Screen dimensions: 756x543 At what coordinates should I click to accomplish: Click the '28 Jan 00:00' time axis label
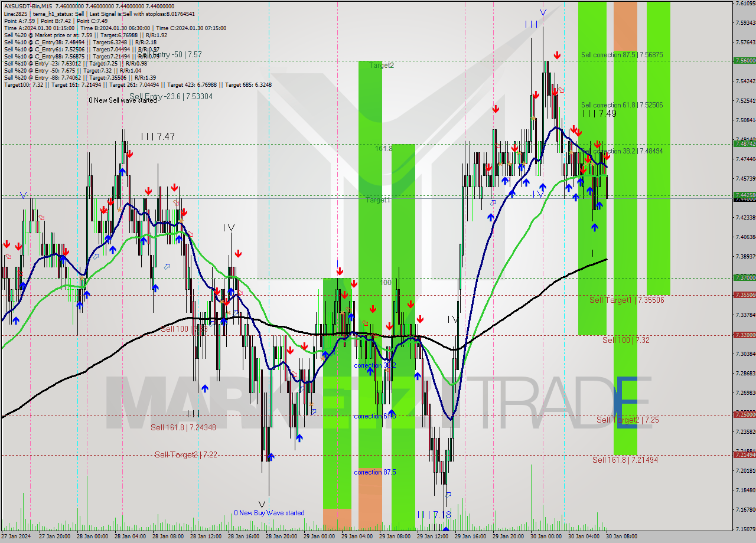coord(93,537)
